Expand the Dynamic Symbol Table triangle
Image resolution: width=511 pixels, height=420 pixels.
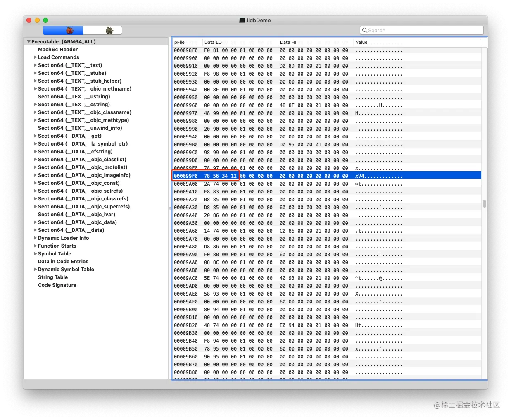[x=35, y=270]
